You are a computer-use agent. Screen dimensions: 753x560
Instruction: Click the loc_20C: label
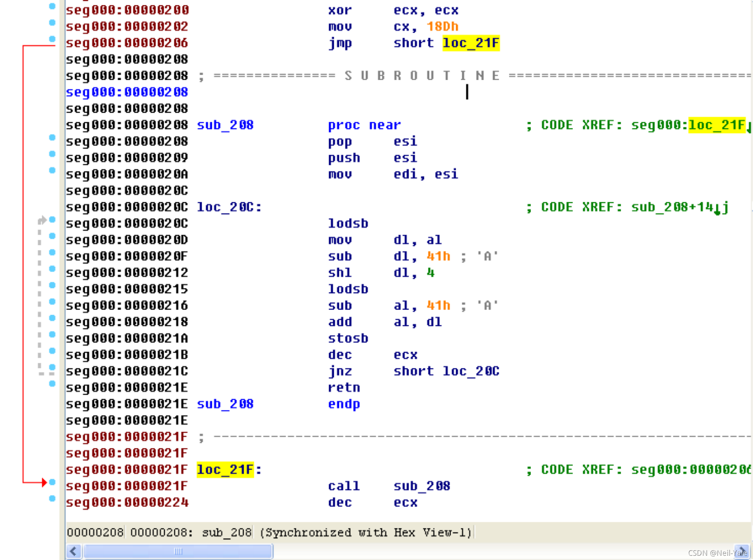pos(229,207)
